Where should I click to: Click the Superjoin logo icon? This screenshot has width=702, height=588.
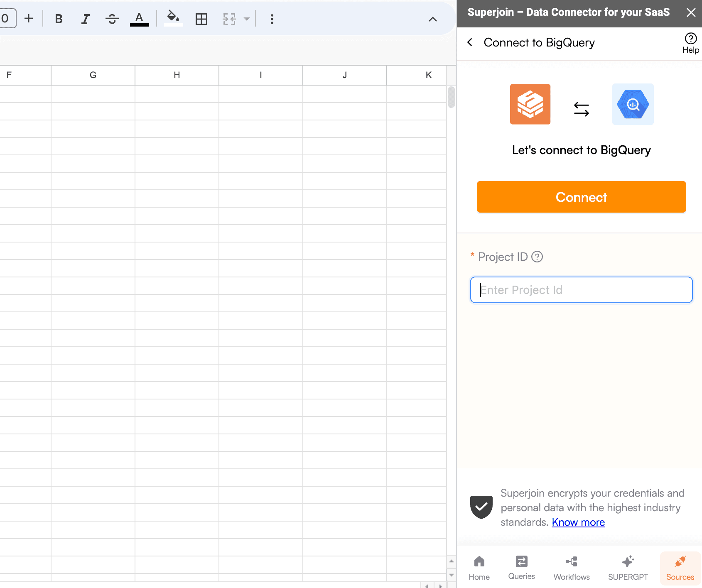[x=530, y=104]
